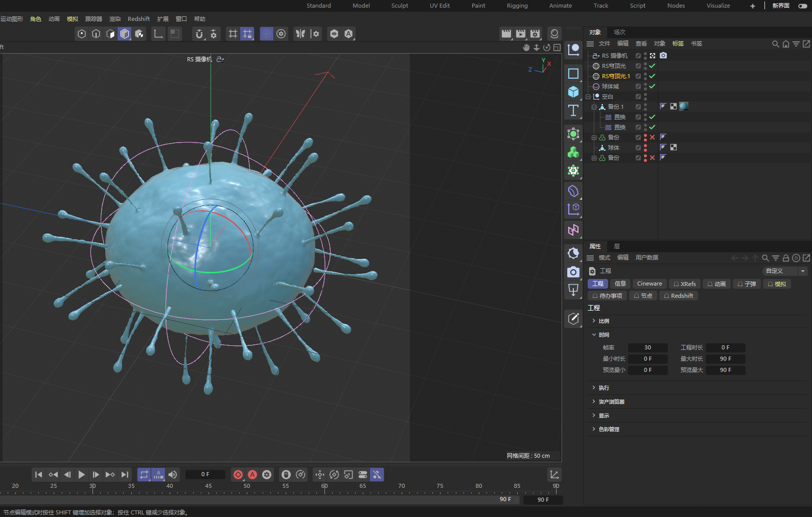
Task: Open the Cineware project tab
Action: (649, 284)
